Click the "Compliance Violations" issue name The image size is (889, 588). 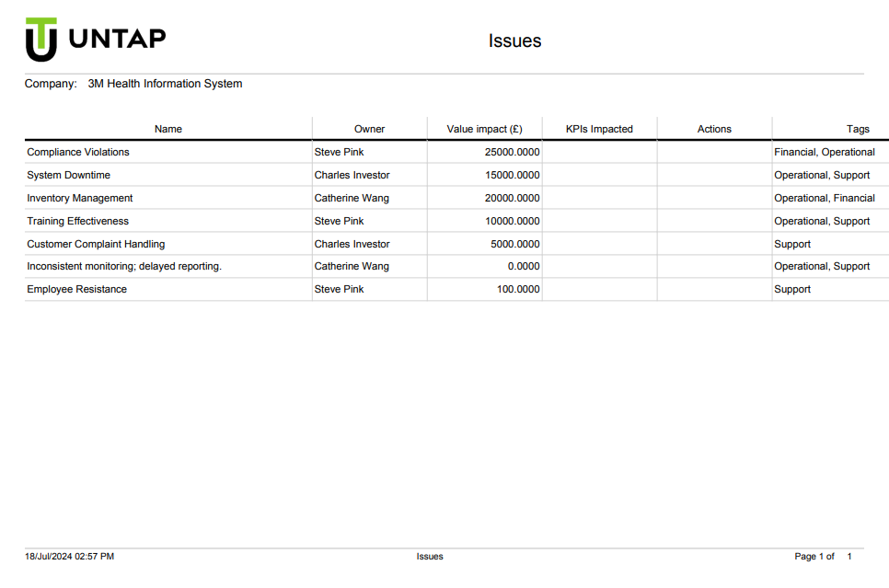pyautogui.click(x=78, y=152)
